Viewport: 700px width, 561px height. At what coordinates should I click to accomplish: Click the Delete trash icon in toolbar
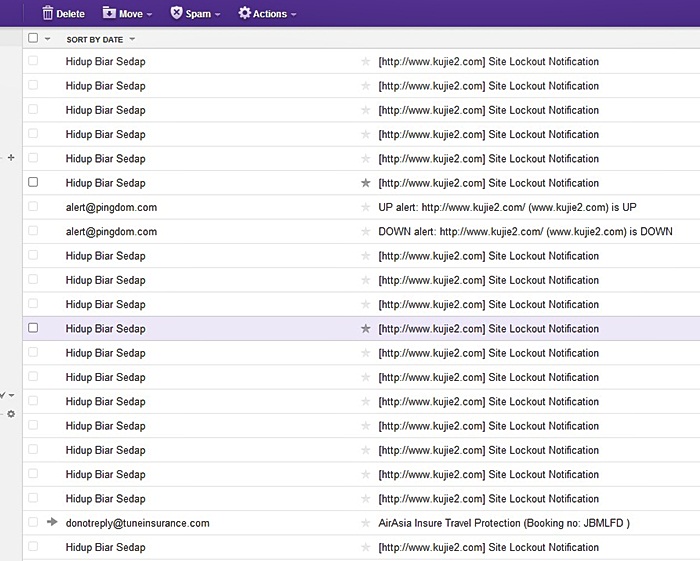point(47,14)
